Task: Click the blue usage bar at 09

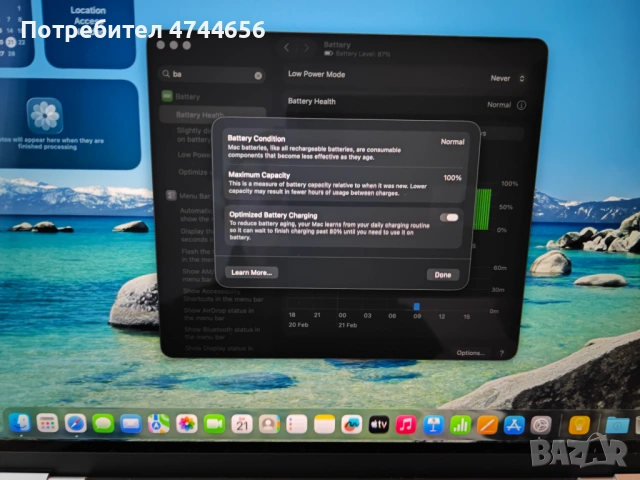Action: coord(417,307)
